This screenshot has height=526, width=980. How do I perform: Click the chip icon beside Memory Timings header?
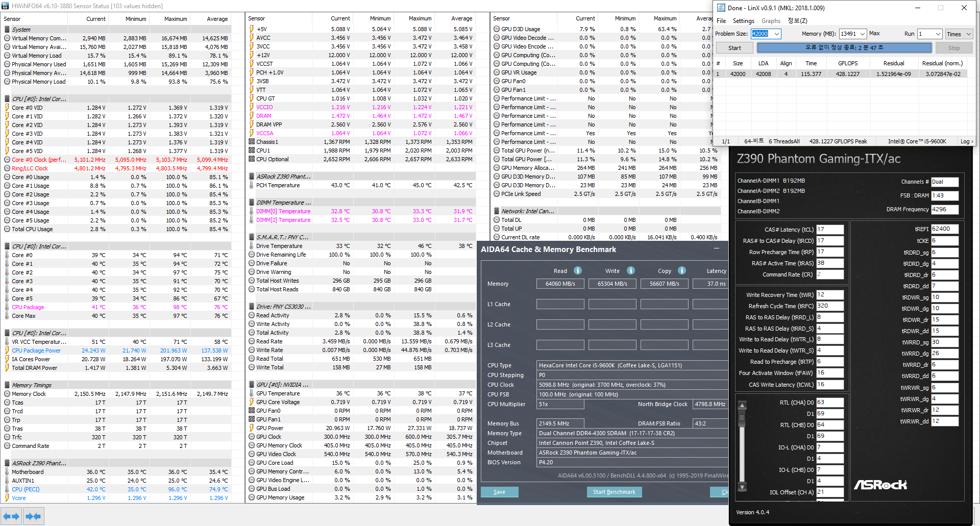coord(7,385)
